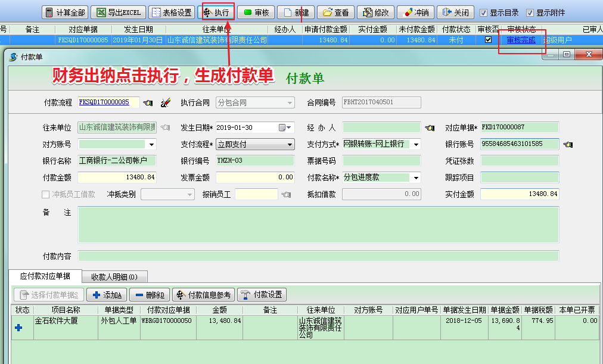Select the 未付 status cell in list
The height and width of the screenshot is (364, 603).
coord(456,40)
